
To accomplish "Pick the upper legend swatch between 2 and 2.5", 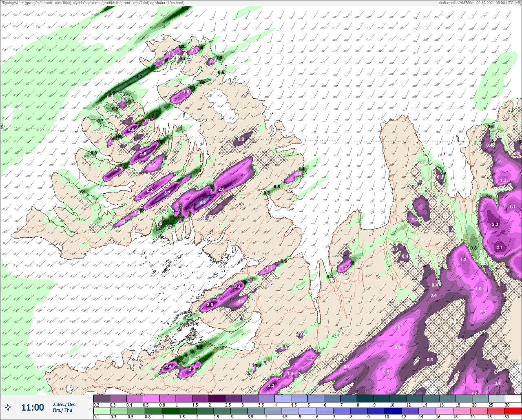I will click(217, 398).
